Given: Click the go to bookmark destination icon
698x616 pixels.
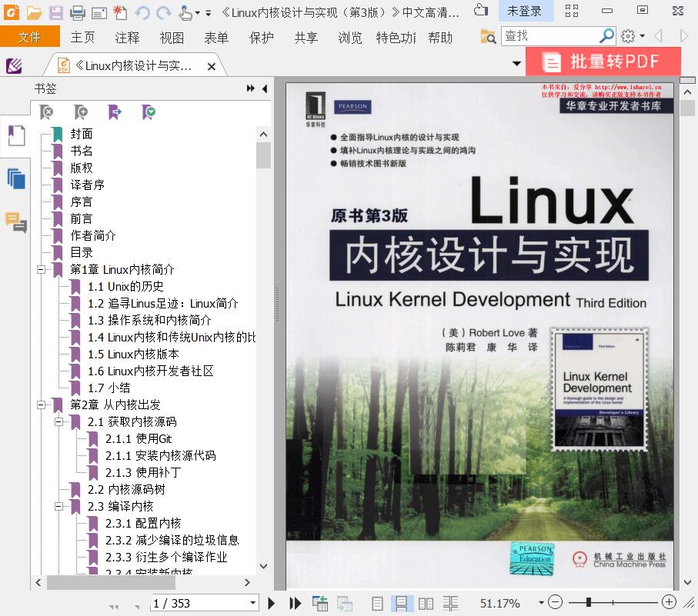Looking at the screenshot, I should click(x=115, y=112).
